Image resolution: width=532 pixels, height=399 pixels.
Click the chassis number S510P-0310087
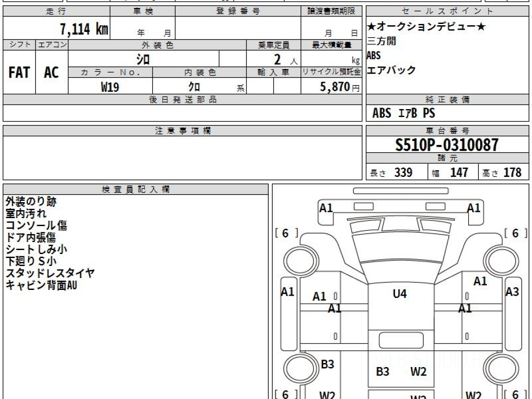point(447,145)
